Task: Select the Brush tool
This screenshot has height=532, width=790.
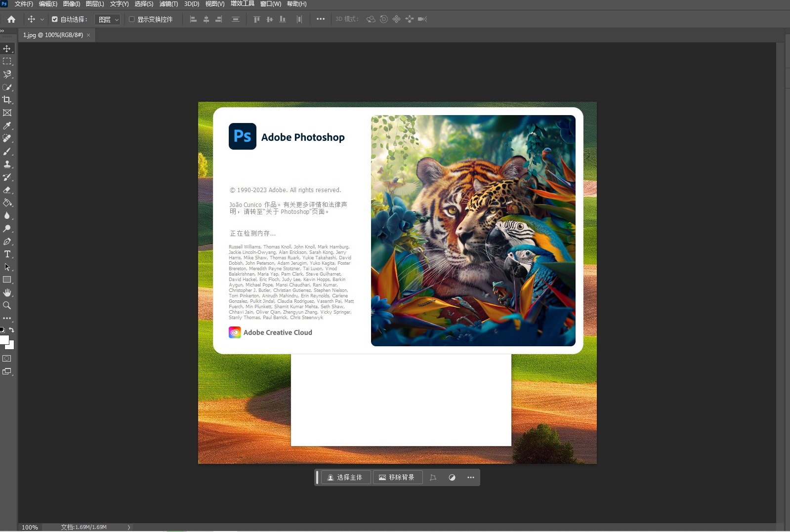Action: [7, 151]
